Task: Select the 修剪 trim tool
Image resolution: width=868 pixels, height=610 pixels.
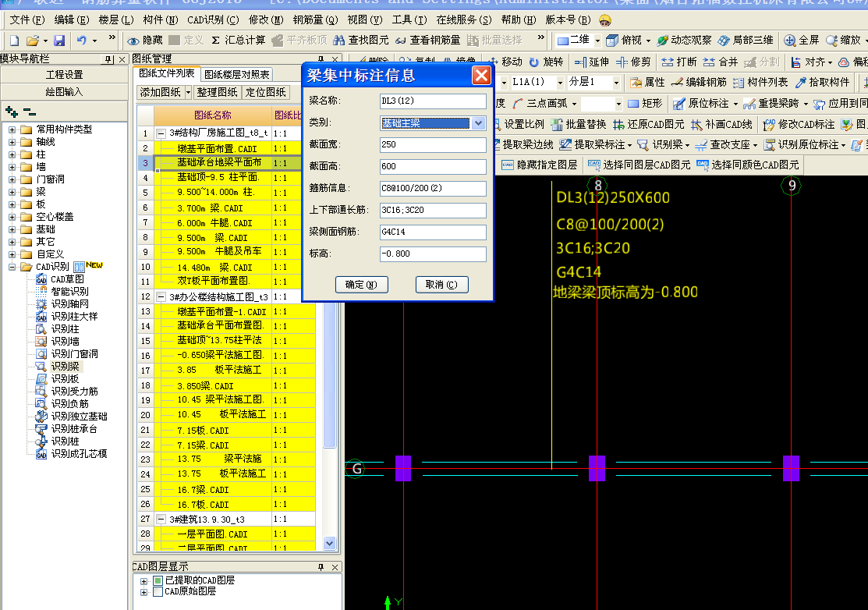Action: 634,62
